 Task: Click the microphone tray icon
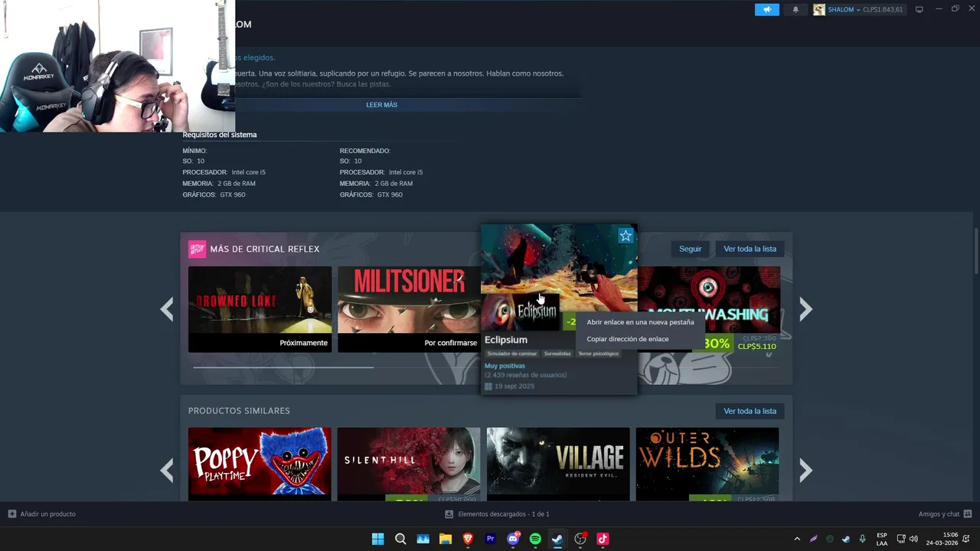(x=862, y=539)
